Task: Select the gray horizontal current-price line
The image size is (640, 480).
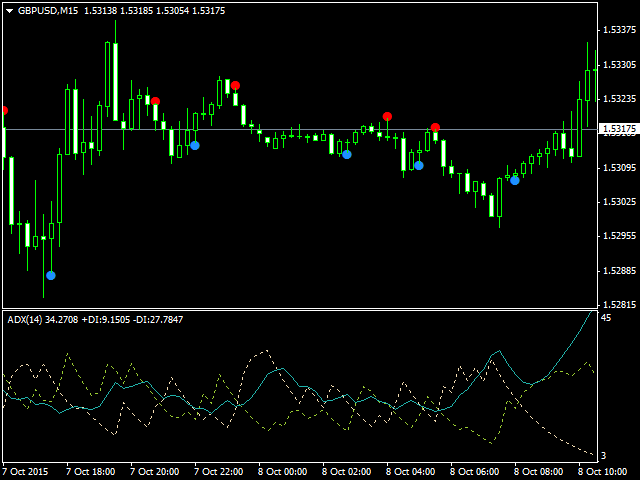Action: click(x=300, y=129)
